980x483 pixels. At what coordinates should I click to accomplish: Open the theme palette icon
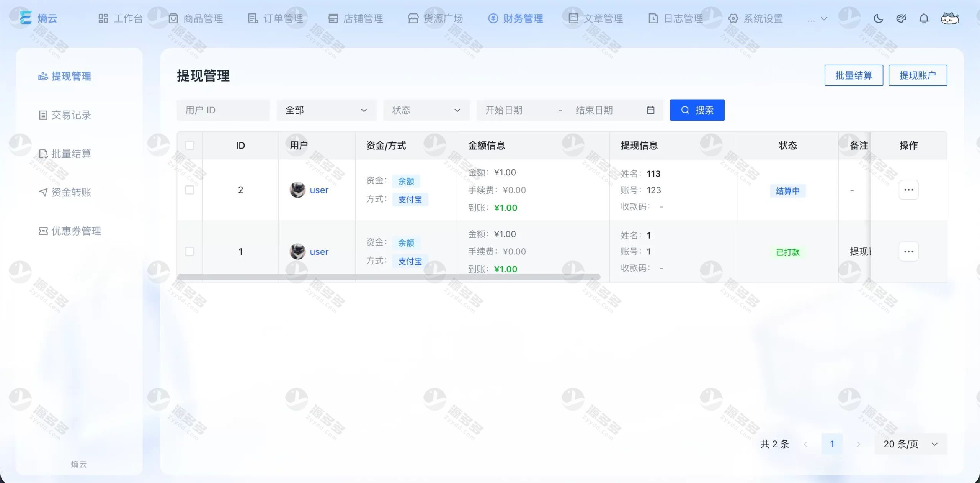(x=901, y=18)
